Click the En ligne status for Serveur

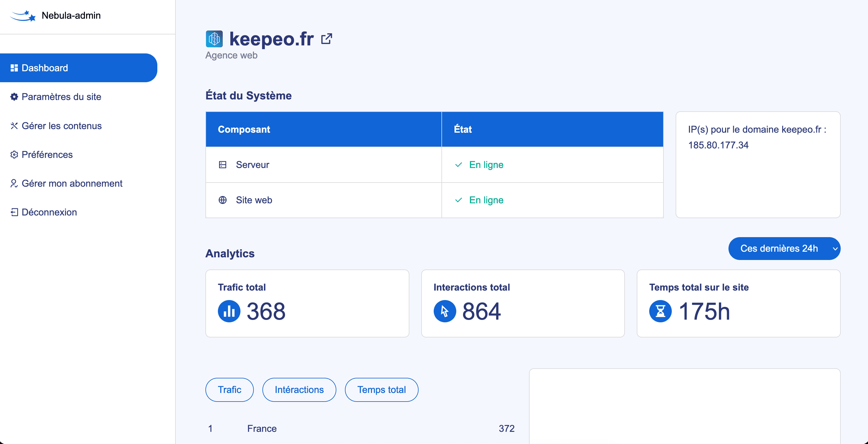pos(486,165)
